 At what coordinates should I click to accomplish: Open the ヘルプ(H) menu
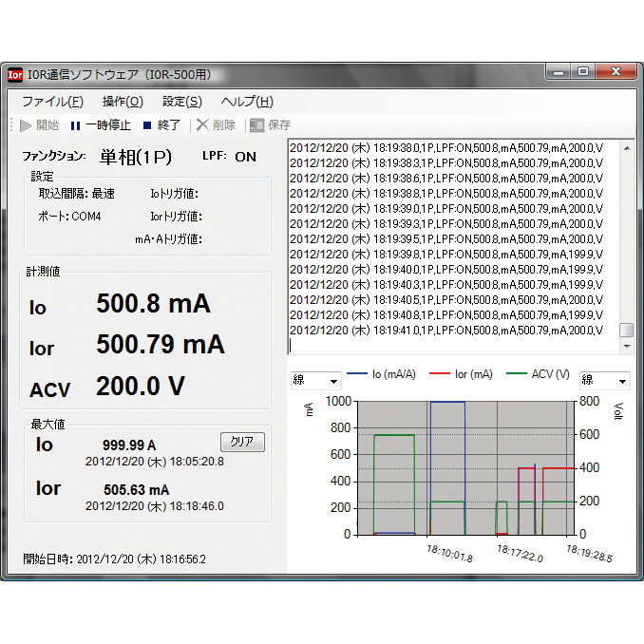coord(247,102)
